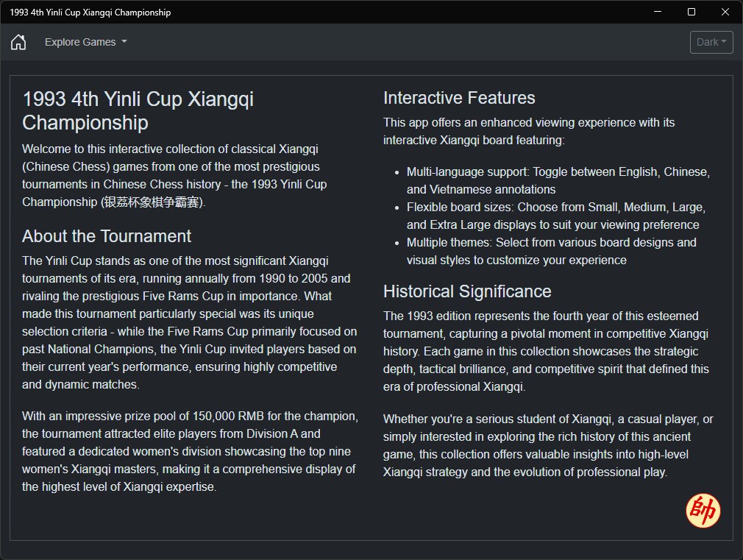Maximize the application window
Viewport: 743px width, 560px height.
pyautogui.click(x=691, y=12)
